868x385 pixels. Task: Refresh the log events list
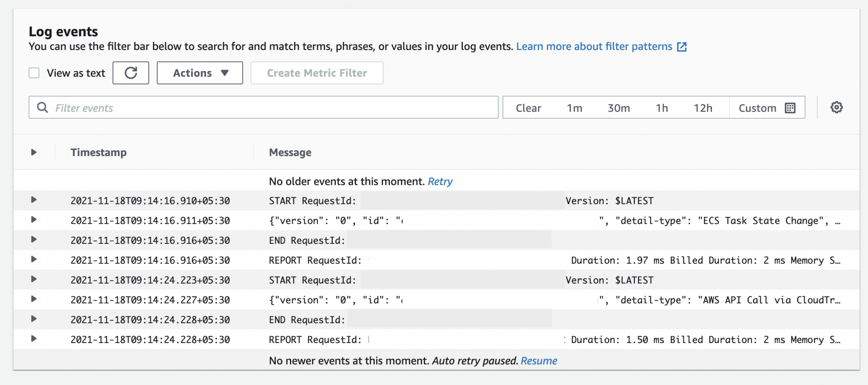(131, 73)
